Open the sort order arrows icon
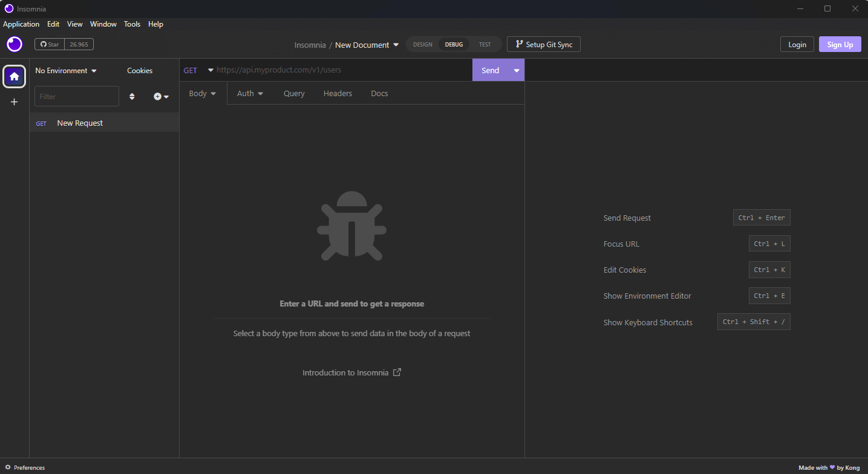This screenshot has height=474, width=868. pyautogui.click(x=132, y=97)
